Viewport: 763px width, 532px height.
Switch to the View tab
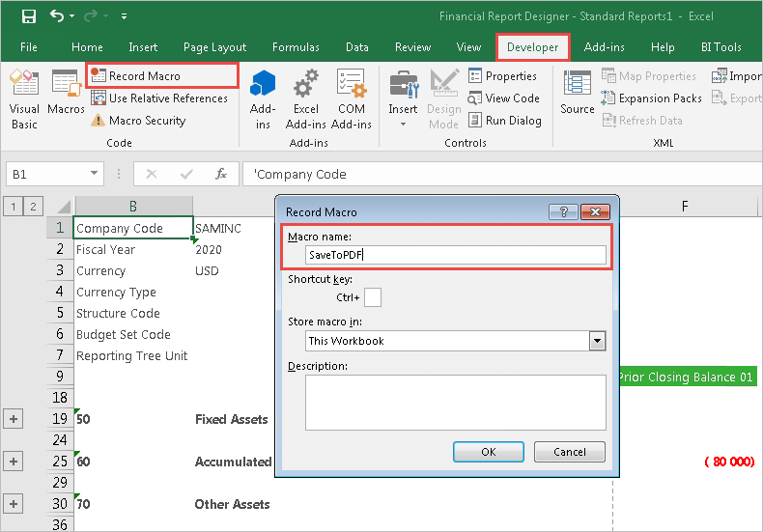468,47
